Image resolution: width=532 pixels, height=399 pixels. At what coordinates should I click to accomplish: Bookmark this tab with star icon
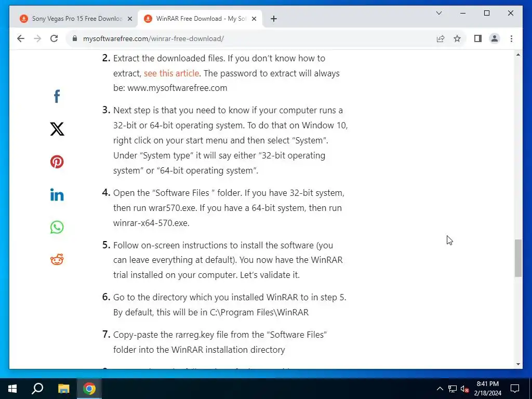point(457,38)
